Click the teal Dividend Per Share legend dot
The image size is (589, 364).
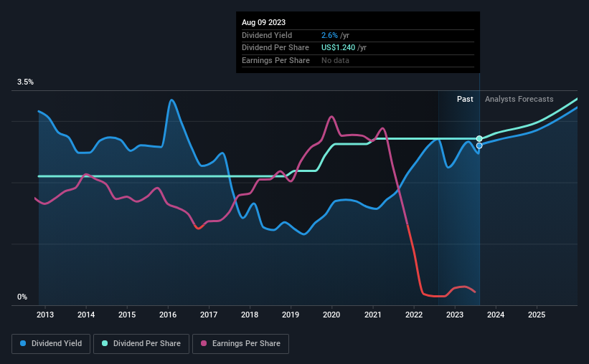(x=105, y=343)
